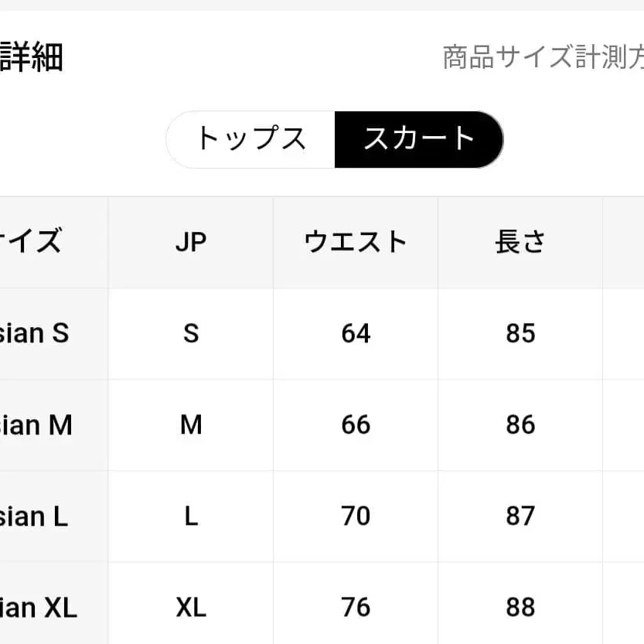The height and width of the screenshot is (644, 644).
Task: Select the length value 86 cell
Action: 520,424
